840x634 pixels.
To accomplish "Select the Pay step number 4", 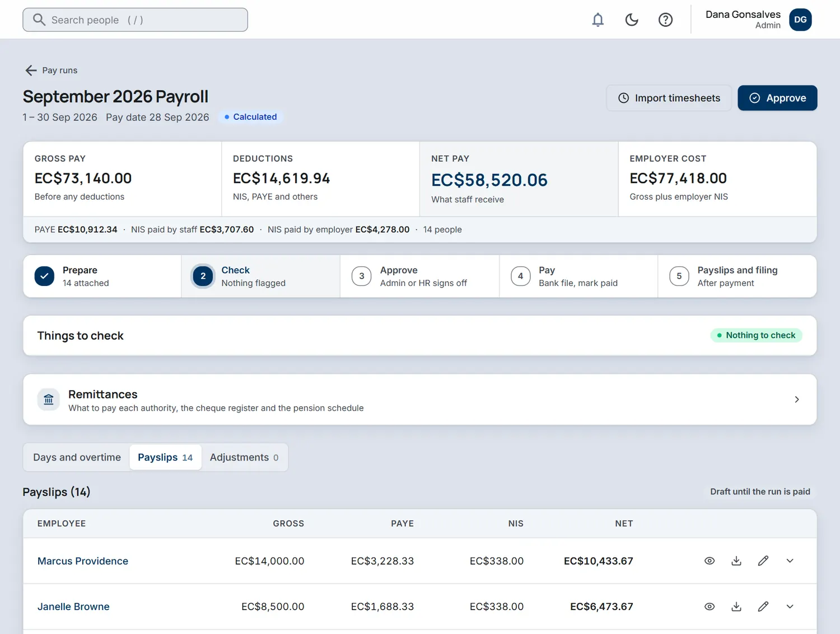I will 578,276.
